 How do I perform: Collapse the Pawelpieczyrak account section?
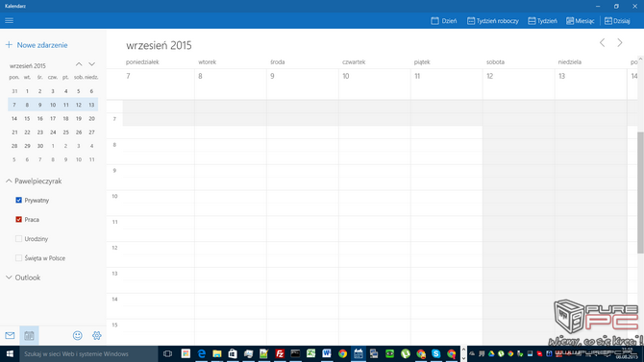coord(9,181)
